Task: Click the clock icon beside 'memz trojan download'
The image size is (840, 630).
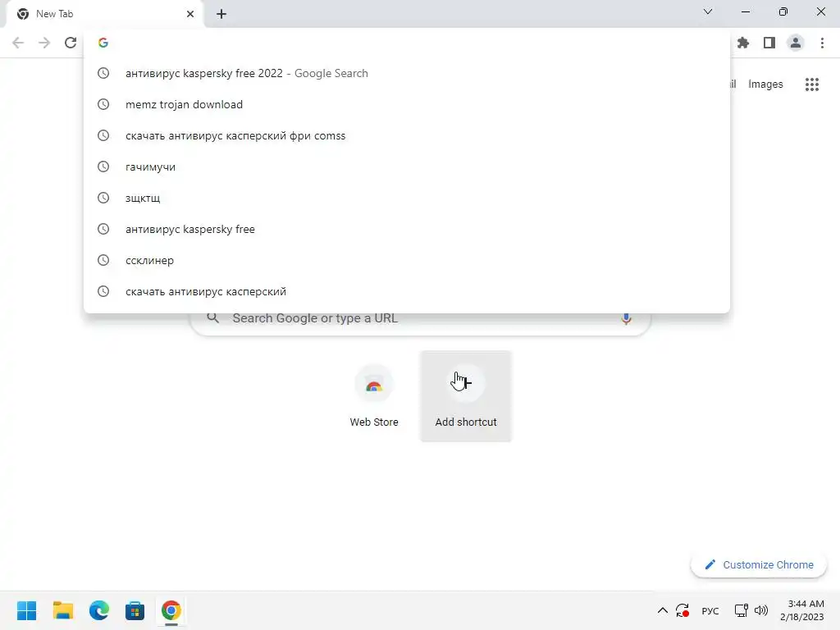Action: point(103,104)
